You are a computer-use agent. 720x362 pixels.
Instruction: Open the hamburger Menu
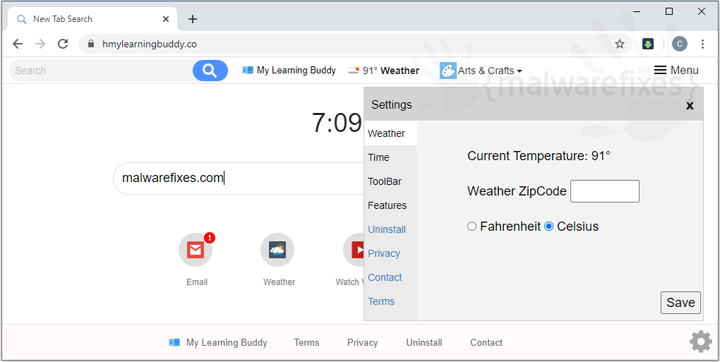676,70
